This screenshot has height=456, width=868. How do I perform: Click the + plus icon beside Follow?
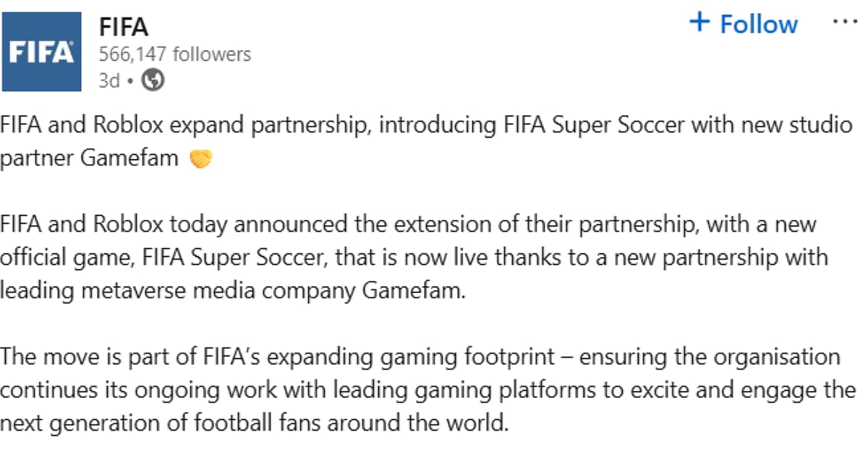click(700, 22)
